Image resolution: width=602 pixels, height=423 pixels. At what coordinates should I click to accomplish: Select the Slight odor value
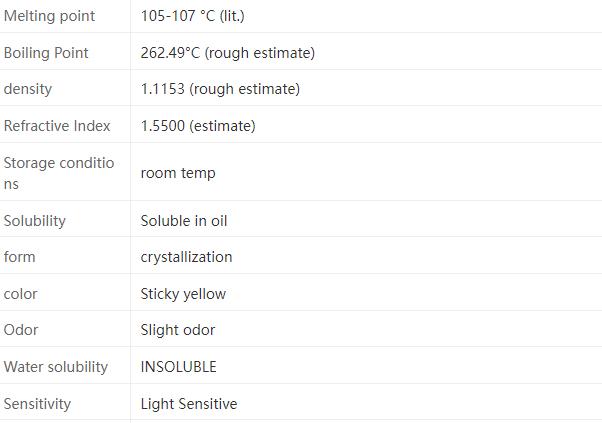178,330
